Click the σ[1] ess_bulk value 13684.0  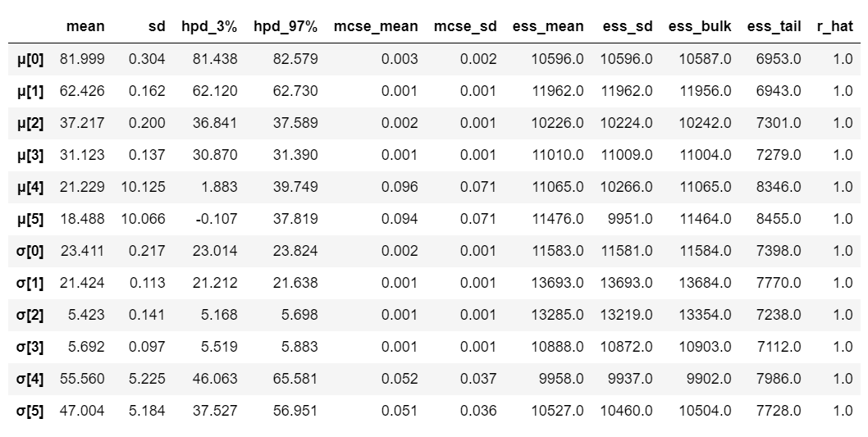click(x=706, y=283)
